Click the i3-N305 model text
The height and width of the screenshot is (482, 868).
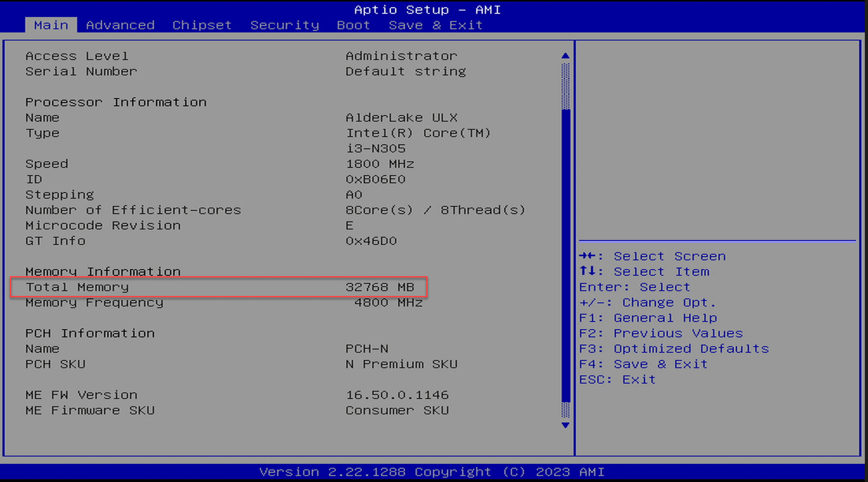tap(375, 149)
